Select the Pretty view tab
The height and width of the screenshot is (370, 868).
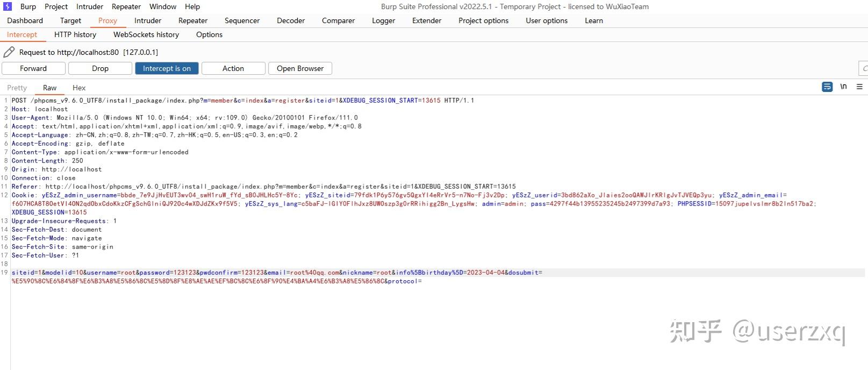pos(17,88)
